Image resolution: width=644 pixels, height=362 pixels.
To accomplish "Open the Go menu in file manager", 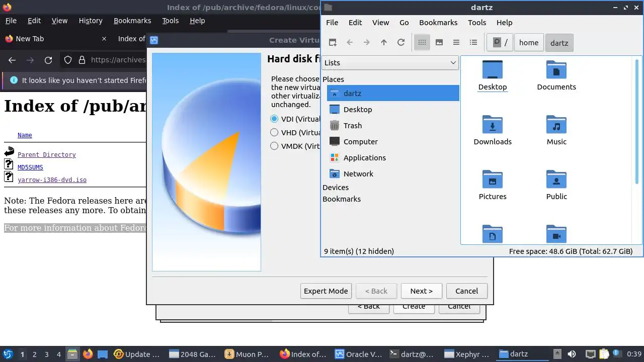I will click(404, 23).
